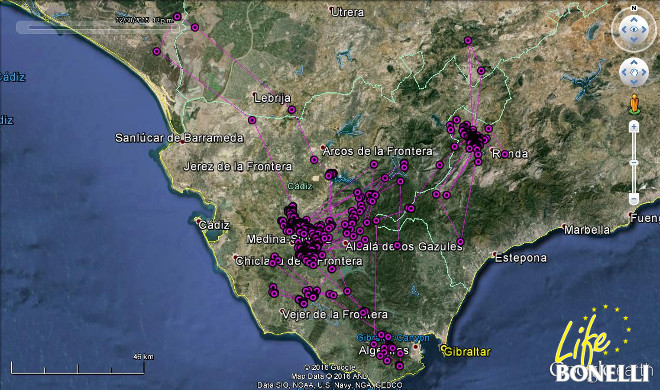Click the move-up arrow on the pan joystick
Screen dimensions: 660x390
634,62
